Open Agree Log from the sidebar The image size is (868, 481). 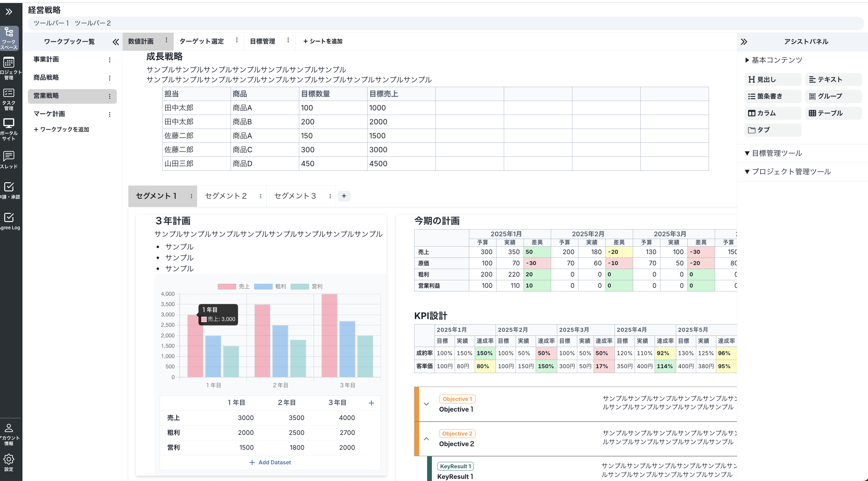(9, 221)
